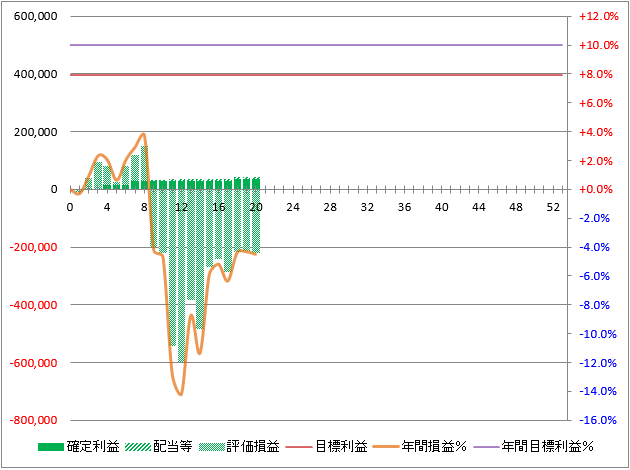Click the right axis label +0.0%
Viewport: 630px width, 470px height.
click(x=596, y=189)
